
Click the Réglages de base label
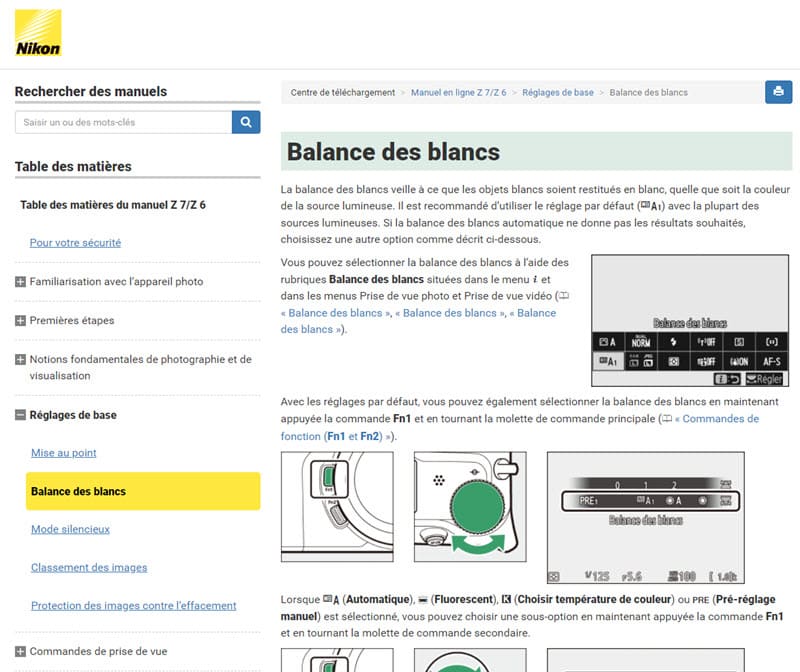[x=73, y=415]
